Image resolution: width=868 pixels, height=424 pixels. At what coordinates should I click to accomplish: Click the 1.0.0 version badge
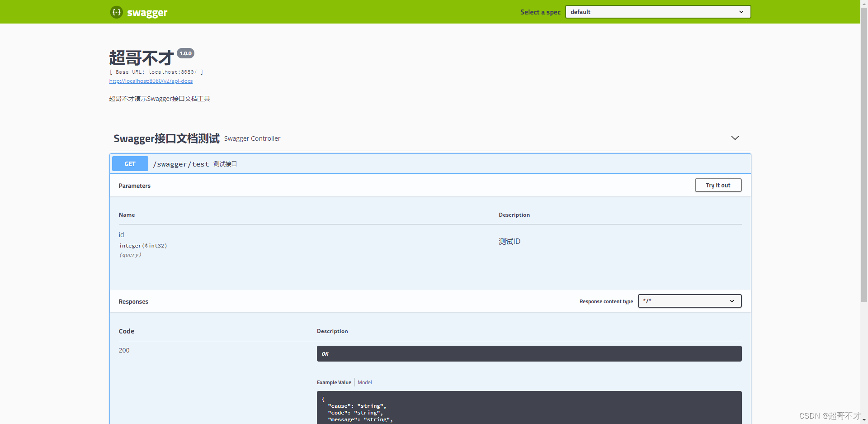[x=185, y=53]
